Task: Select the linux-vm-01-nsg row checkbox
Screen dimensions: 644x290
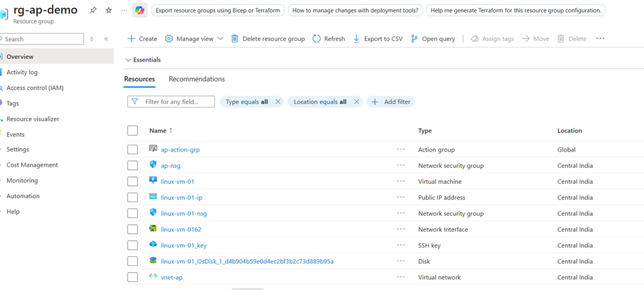Action: click(x=132, y=214)
